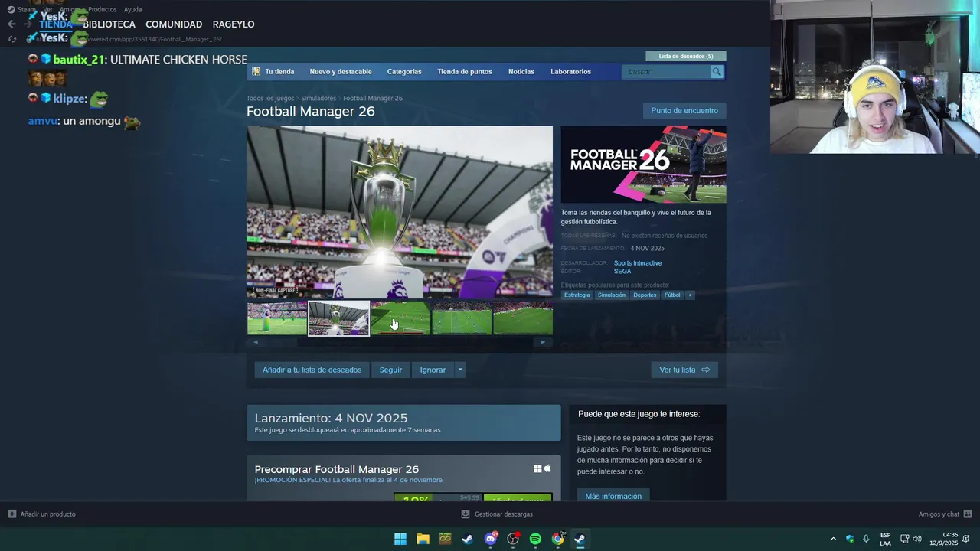Click the Estrategia tag
Viewport: 980px width, 551px height.
tap(577, 295)
